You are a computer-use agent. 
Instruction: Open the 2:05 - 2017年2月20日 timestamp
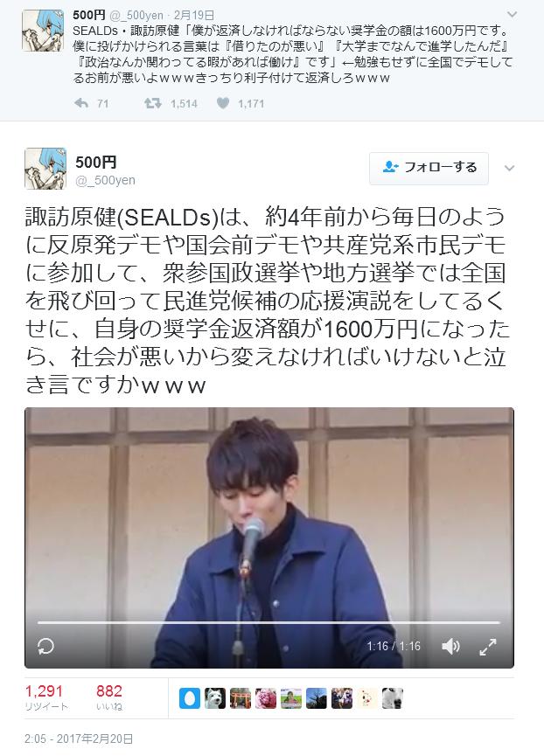[79, 739]
